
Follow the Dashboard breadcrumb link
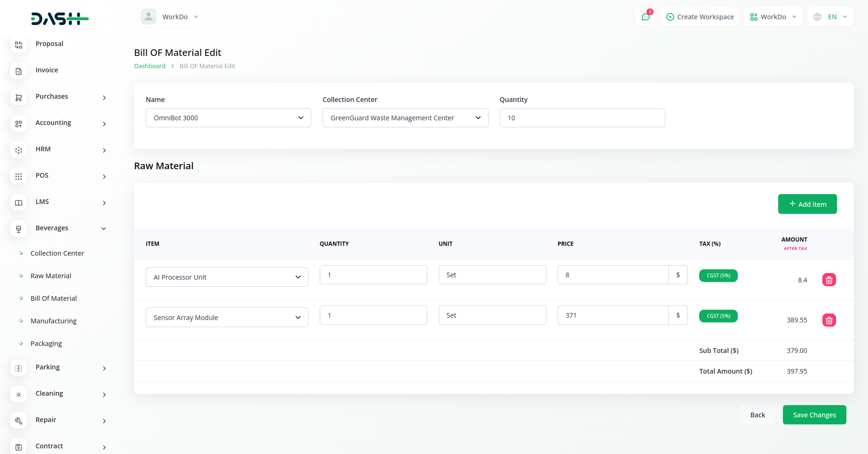coord(150,66)
